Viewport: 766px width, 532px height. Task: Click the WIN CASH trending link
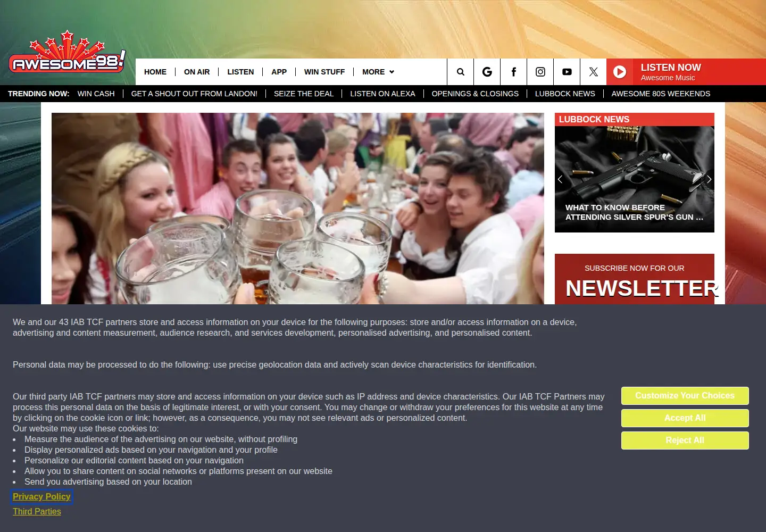(x=96, y=94)
